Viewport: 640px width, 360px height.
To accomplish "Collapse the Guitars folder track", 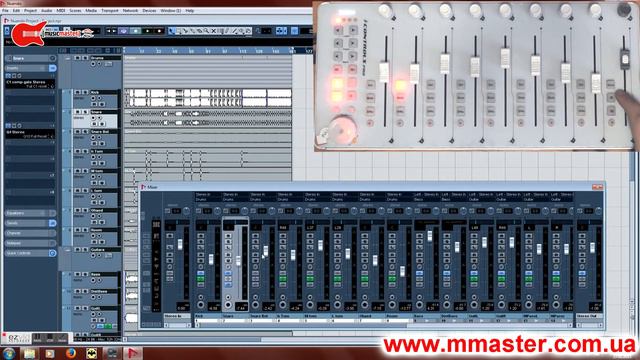I will click(68, 249).
